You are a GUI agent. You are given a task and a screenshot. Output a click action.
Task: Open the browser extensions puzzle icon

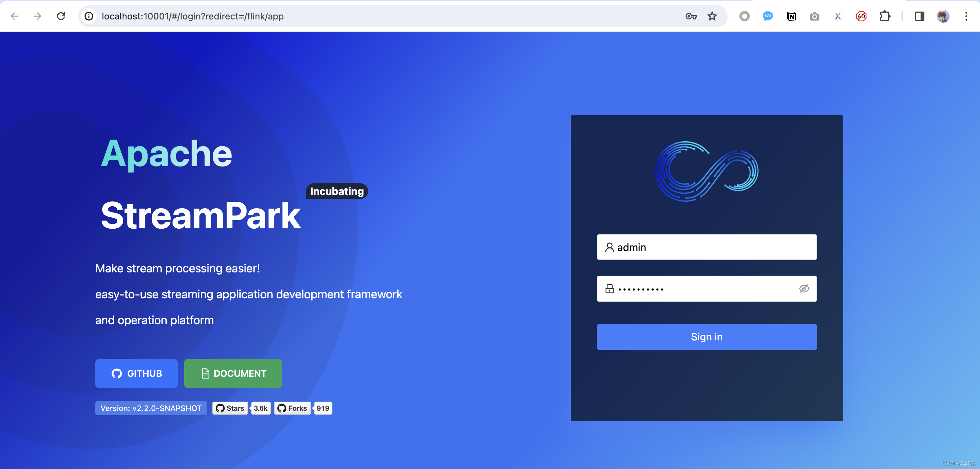click(885, 16)
